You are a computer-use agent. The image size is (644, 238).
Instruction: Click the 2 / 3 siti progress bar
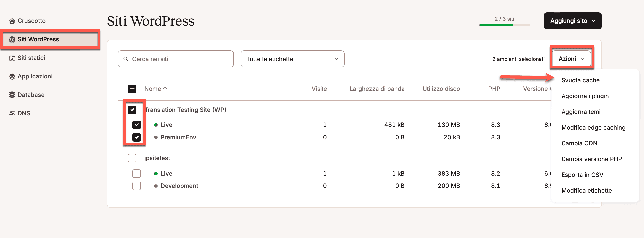coord(504,25)
